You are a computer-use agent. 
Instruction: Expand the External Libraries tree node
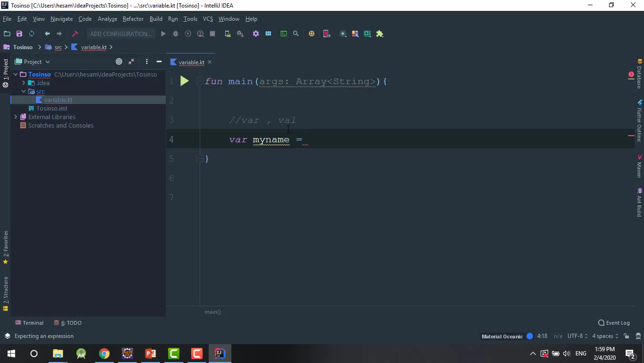[x=16, y=117]
